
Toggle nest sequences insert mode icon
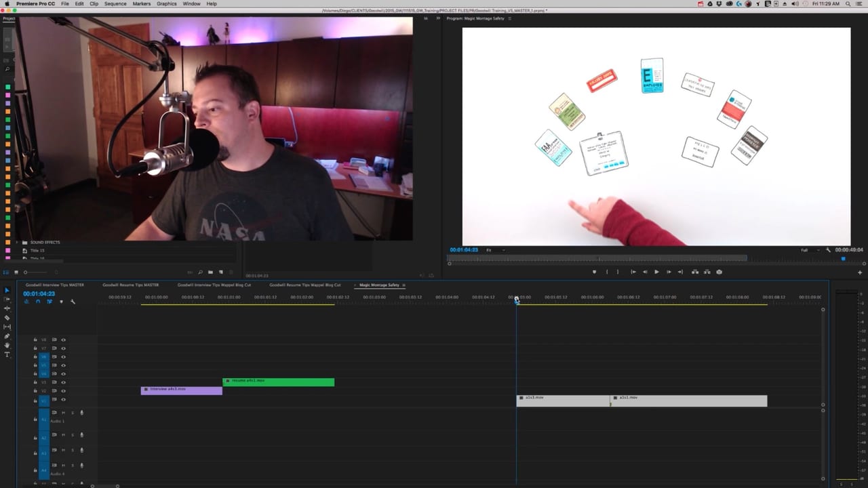click(26, 302)
